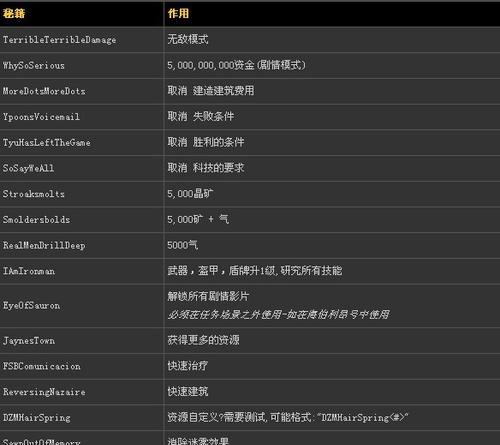Click the 作用 column header
500x445 pixels.
pyautogui.click(x=178, y=14)
